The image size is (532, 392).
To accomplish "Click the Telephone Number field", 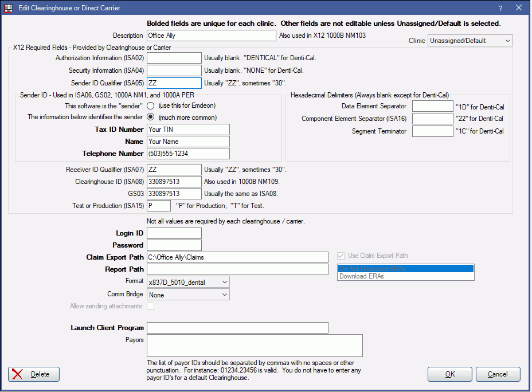I will [188, 154].
